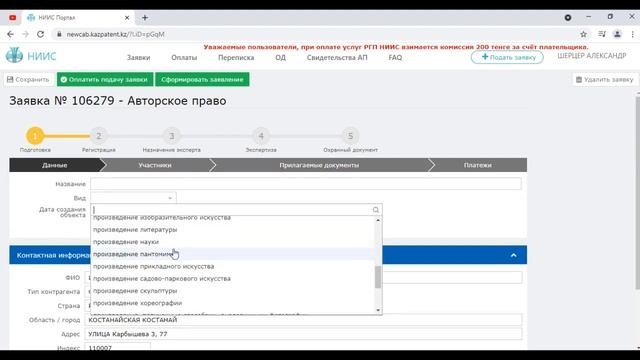
Task: Click the address bar URL
Action: [x=116, y=34]
